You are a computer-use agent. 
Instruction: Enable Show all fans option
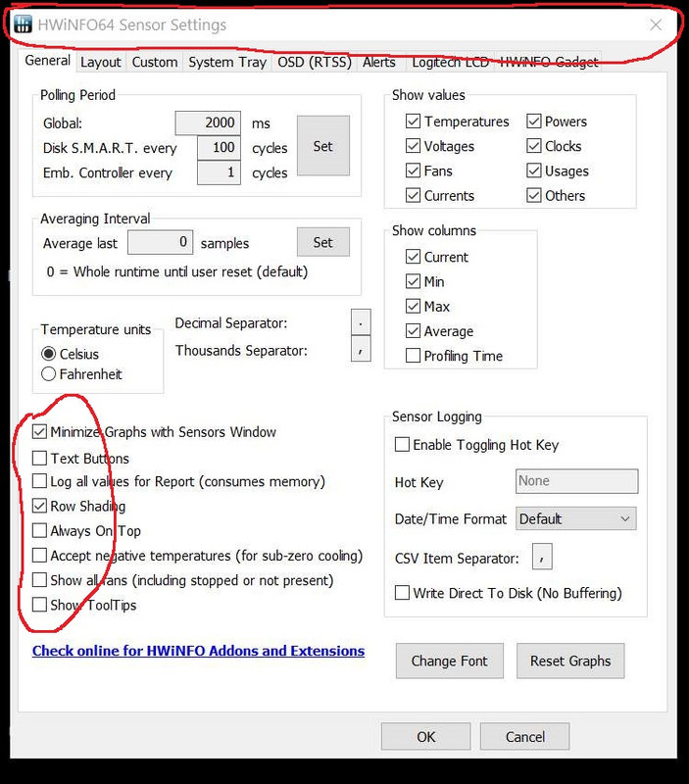39,579
